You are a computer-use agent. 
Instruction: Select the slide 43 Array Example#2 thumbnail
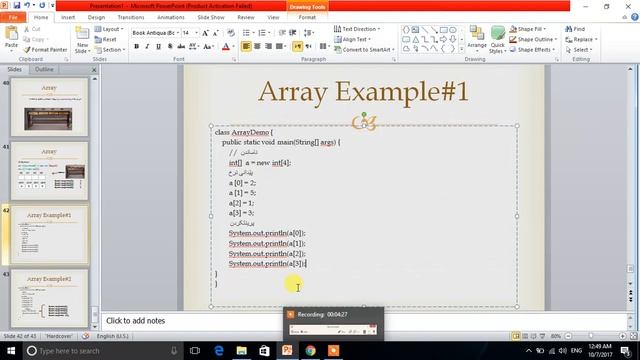click(x=49, y=298)
